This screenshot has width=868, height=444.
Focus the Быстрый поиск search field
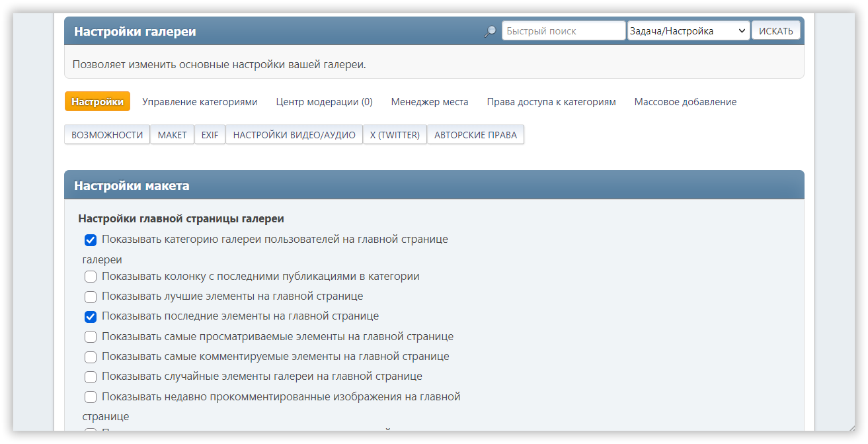(563, 31)
